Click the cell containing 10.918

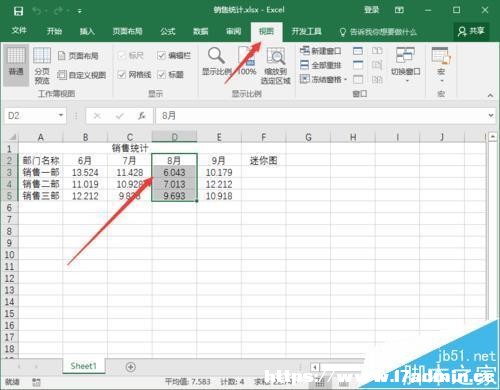pos(219,196)
